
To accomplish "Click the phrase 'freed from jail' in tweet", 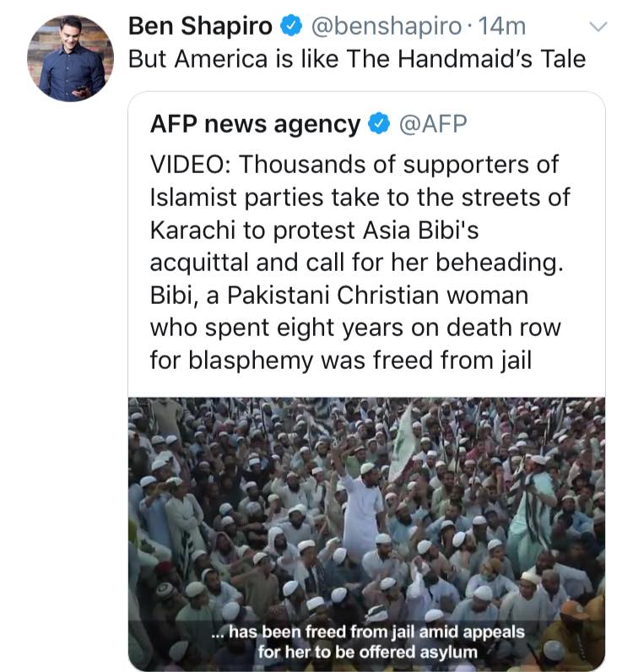I will pos(452,360).
